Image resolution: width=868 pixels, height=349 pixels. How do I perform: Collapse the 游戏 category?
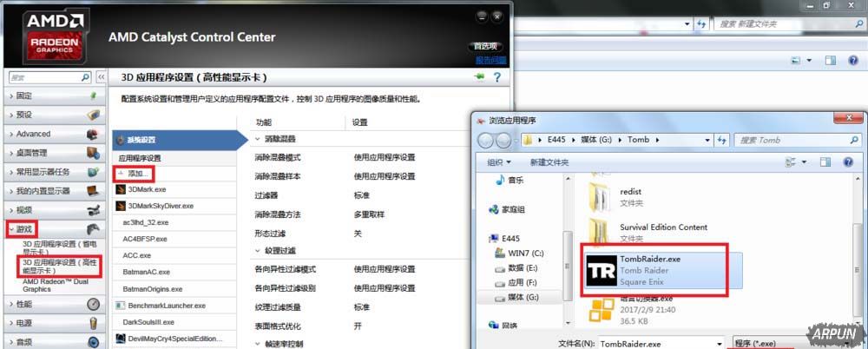click(x=12, y=229)
